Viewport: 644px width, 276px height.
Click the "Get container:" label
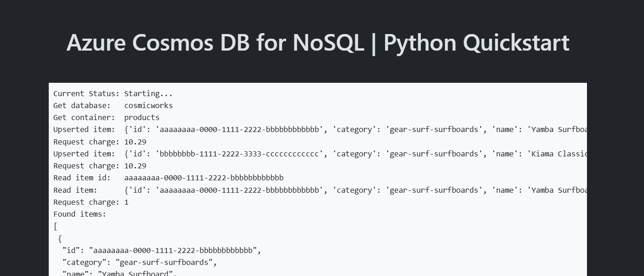(x=84, y=117)
